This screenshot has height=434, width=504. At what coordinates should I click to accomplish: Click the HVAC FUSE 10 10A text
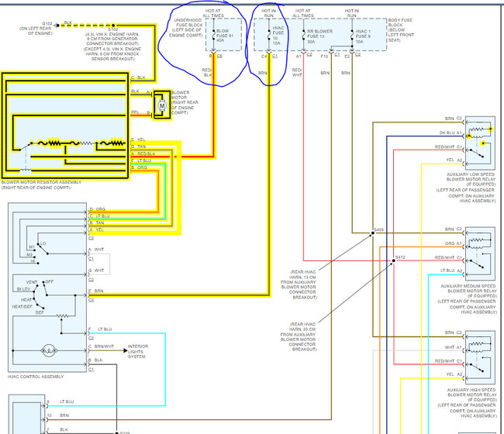278,36
